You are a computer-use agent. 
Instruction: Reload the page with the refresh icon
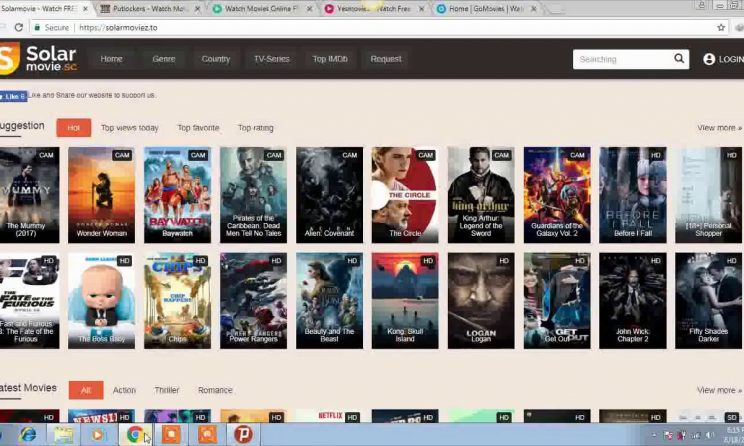click(19, 27)
